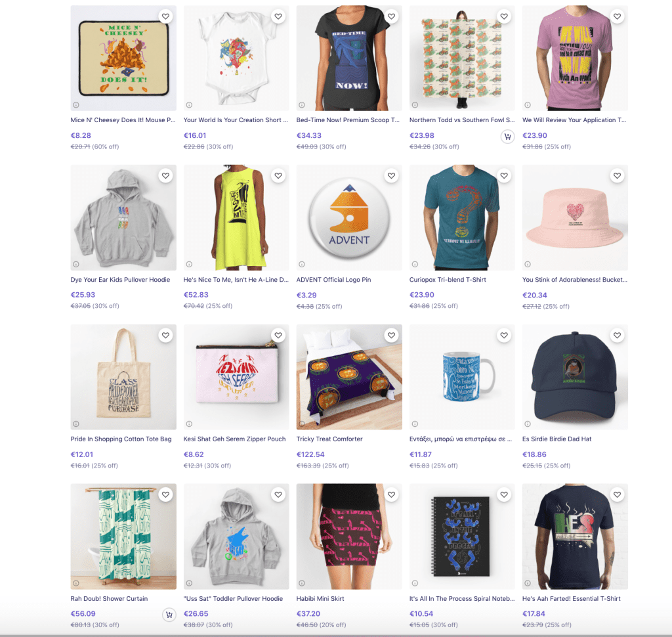This screenshot has width=672, height=637.
Task: Show info on Dye Your Ear hoodie image
Action: coord(76,264)
